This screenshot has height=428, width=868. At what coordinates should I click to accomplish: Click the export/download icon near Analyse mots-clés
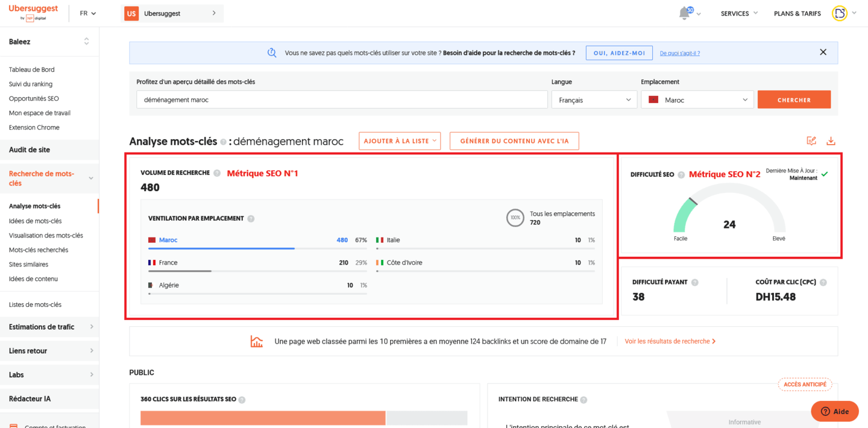(831, 140)
